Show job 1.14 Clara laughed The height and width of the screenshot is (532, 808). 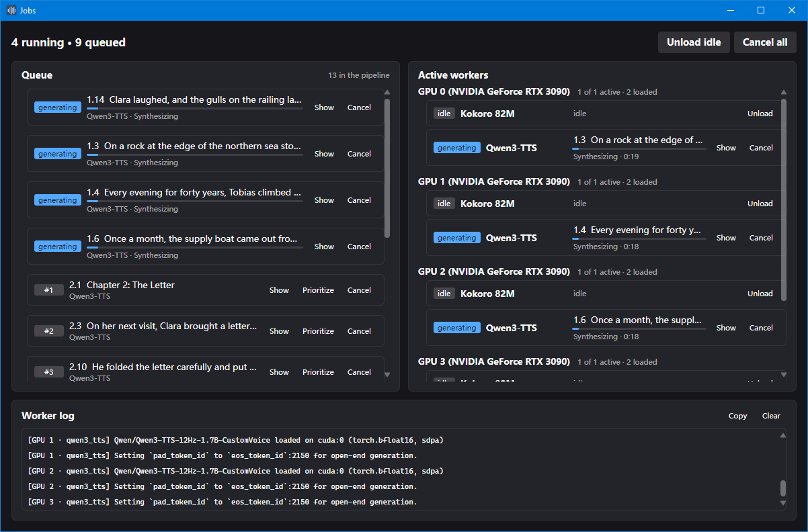[x=324, y=107]
